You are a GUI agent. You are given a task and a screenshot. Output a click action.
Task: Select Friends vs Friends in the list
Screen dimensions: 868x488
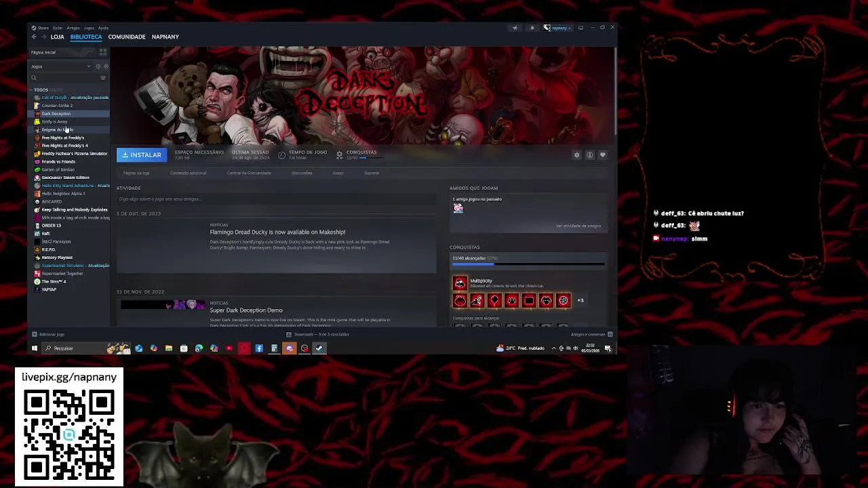(58, 162)
